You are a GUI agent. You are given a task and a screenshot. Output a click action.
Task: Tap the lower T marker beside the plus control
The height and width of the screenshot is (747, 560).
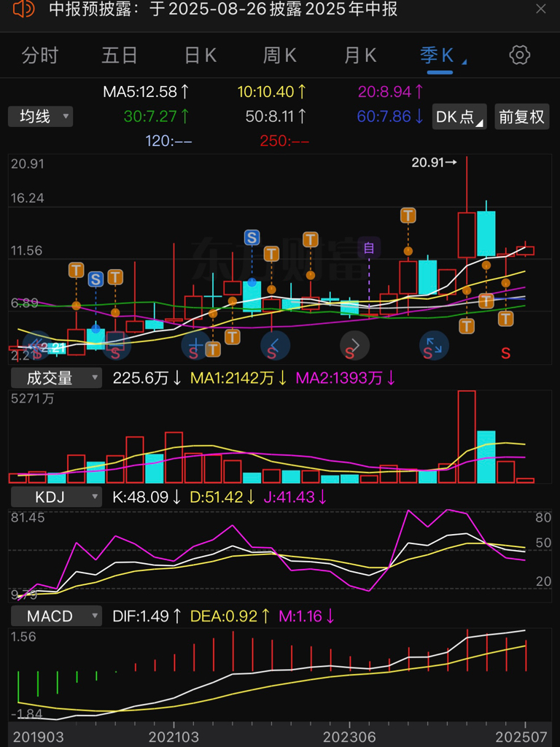[x=213, y=349]
